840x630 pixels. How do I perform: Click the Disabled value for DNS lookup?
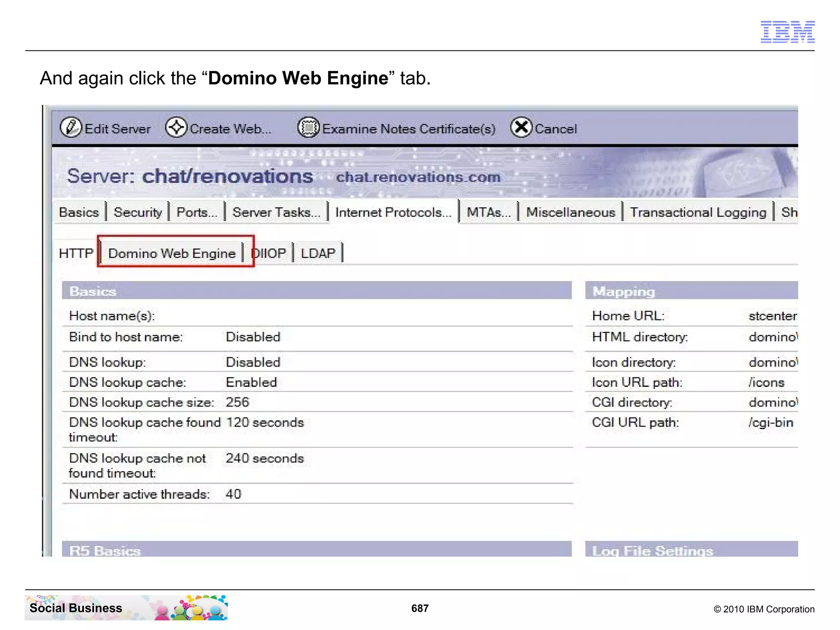253,362
